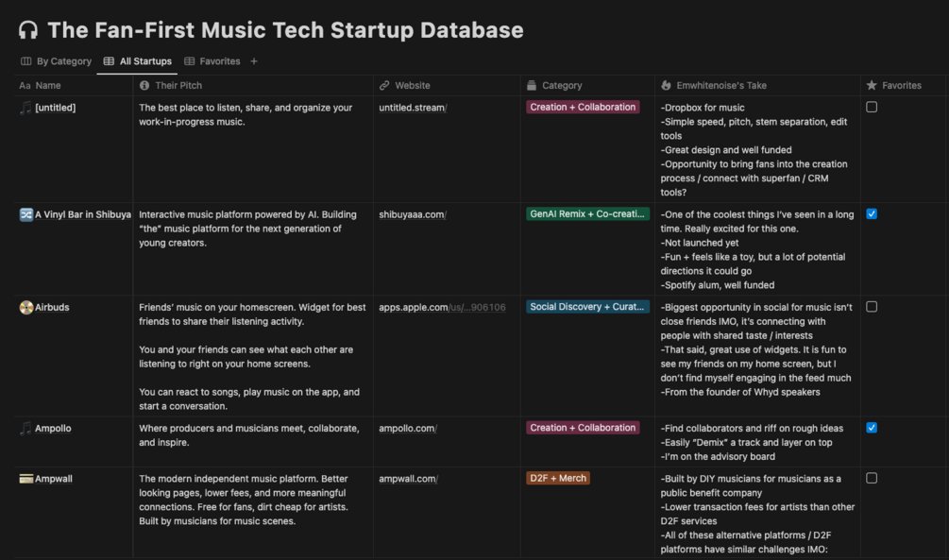Uncheck Favorites for A Vinyl Bar in Shibuya

pos(872,214)
